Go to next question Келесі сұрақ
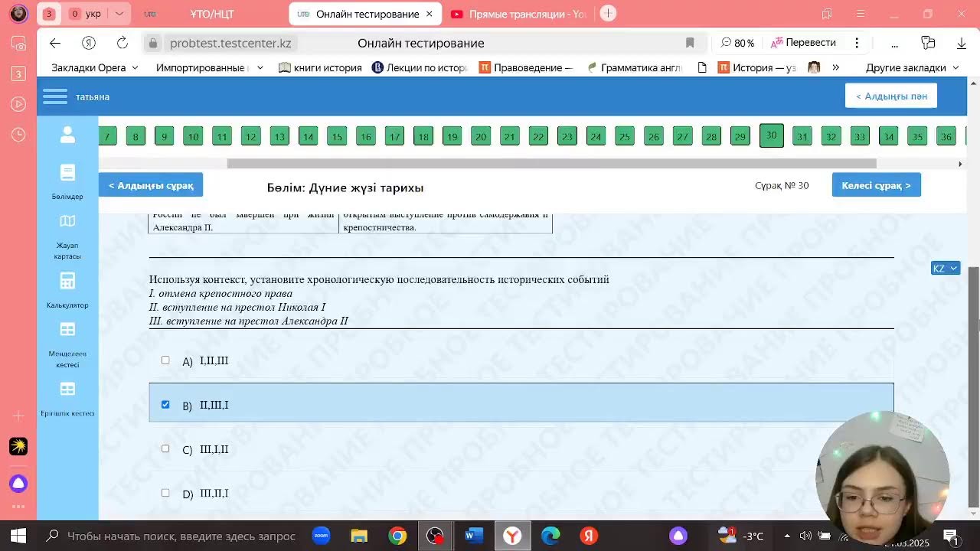The image size is (980, 551). pyautogui.click(x=876, y=185)
